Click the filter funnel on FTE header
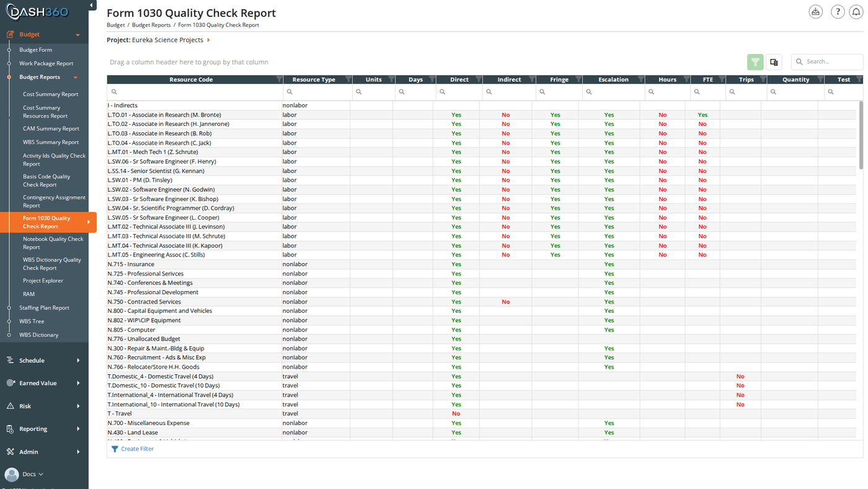Screen dimensions: 868x489 point(722,79)
